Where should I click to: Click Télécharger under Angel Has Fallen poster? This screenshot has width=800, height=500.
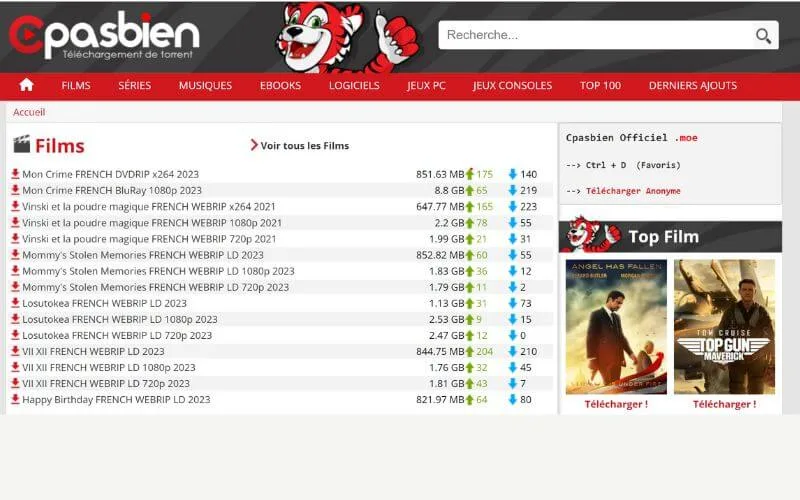tap(616, 404)
